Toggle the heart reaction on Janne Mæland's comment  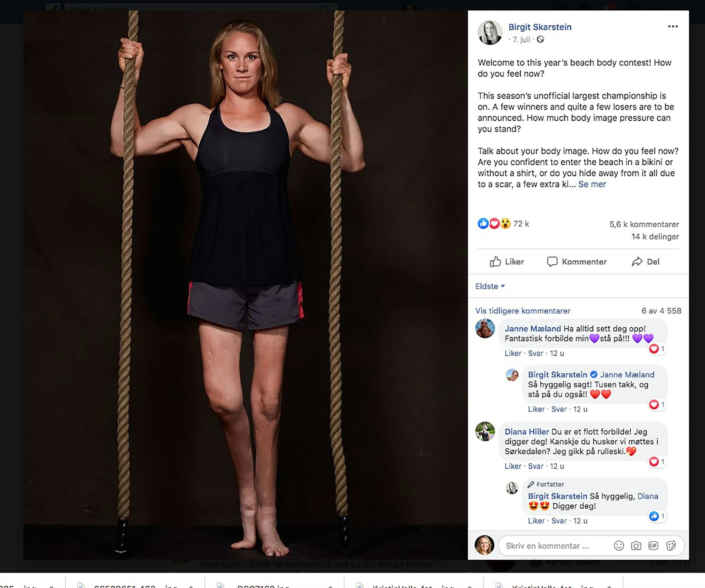654,349
